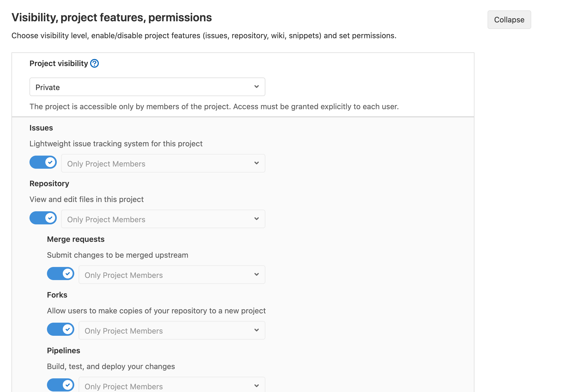
Task: Click the chevron arrow in Forks dropdown
Action: click(x=257, y=330)
